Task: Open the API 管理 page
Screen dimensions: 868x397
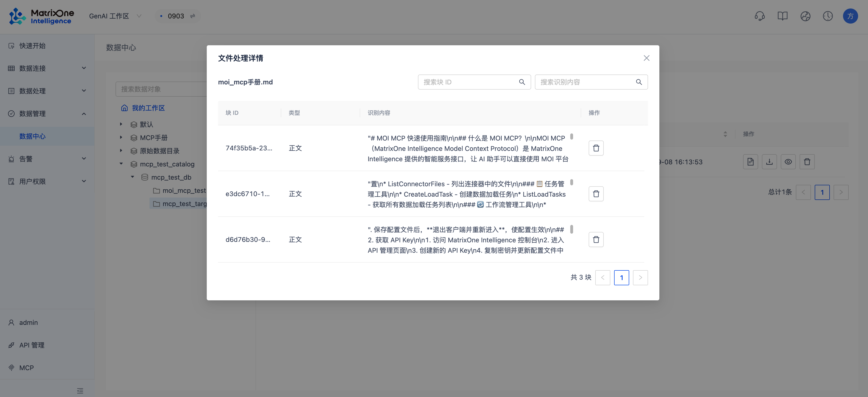Action: click(x=31, y=345)
